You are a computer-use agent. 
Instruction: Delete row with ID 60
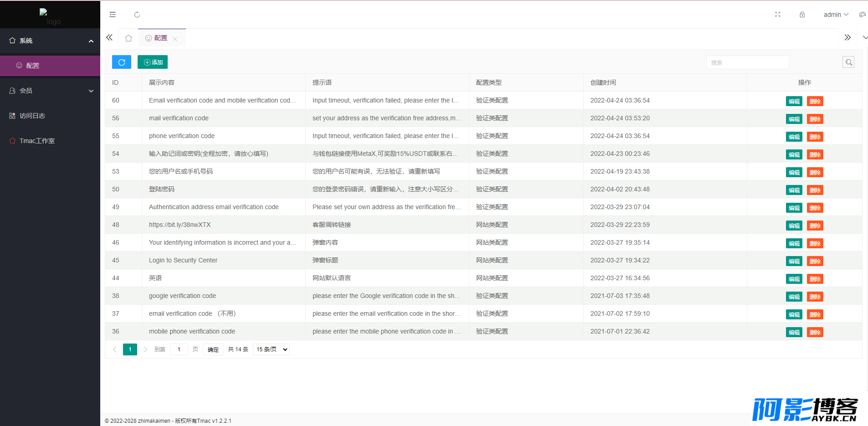[815, 101]
